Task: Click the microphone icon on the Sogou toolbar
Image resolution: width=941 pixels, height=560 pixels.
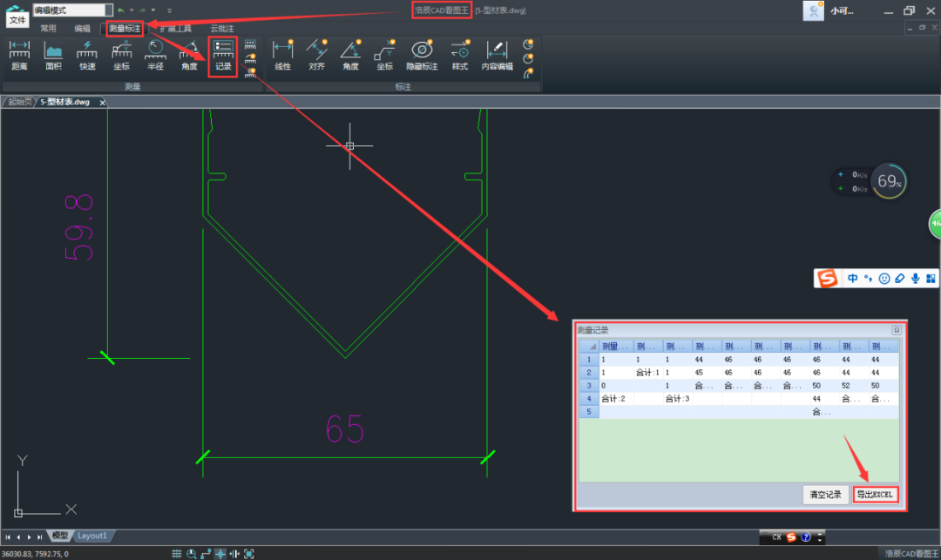Action: (x=915, y=278)
